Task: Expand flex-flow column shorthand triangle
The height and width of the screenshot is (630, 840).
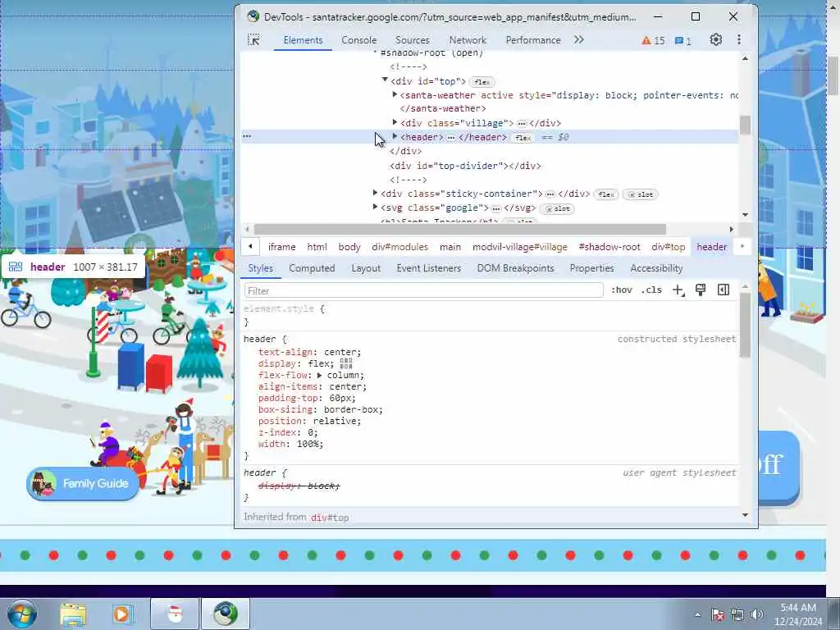Action: (x=319, y=375)
